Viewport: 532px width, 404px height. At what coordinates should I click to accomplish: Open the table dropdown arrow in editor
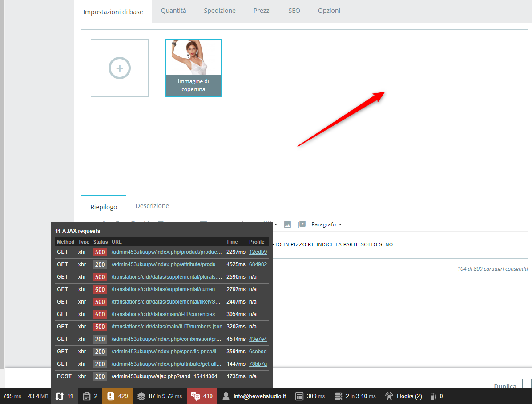(x=276, y=224)
